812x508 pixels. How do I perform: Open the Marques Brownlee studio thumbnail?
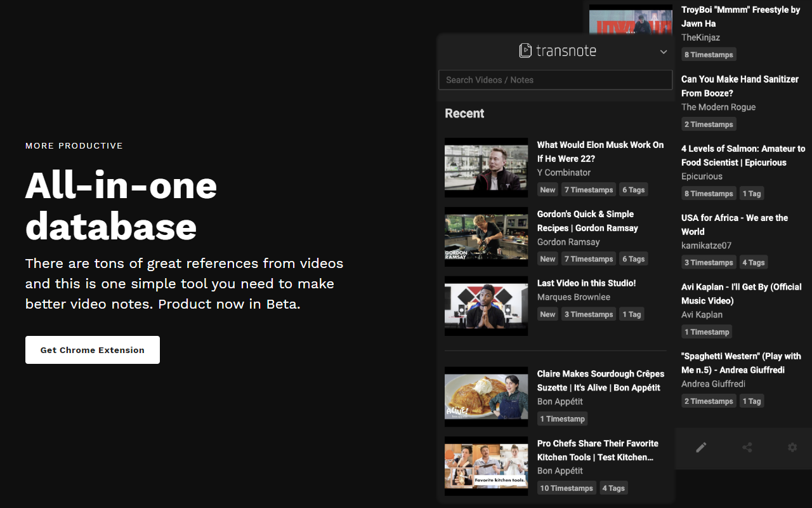486,306
